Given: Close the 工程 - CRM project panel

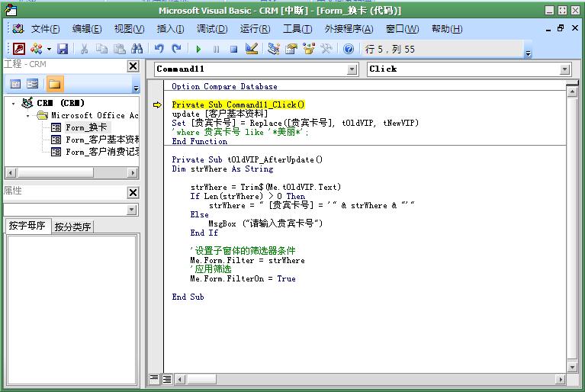Looking at the screenshot, I should click(133, 66).
